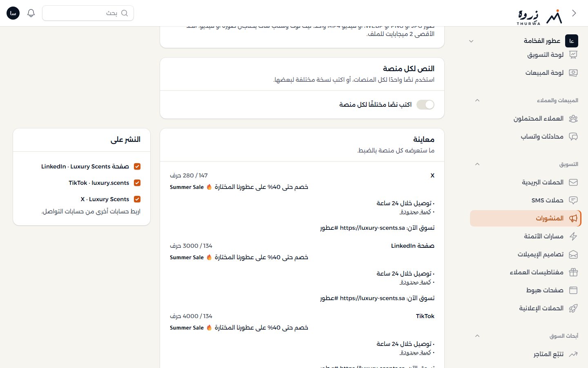Screen dimensions: 588x368
Task: Collapse the أبحاث السوق section
Action: 477,336
